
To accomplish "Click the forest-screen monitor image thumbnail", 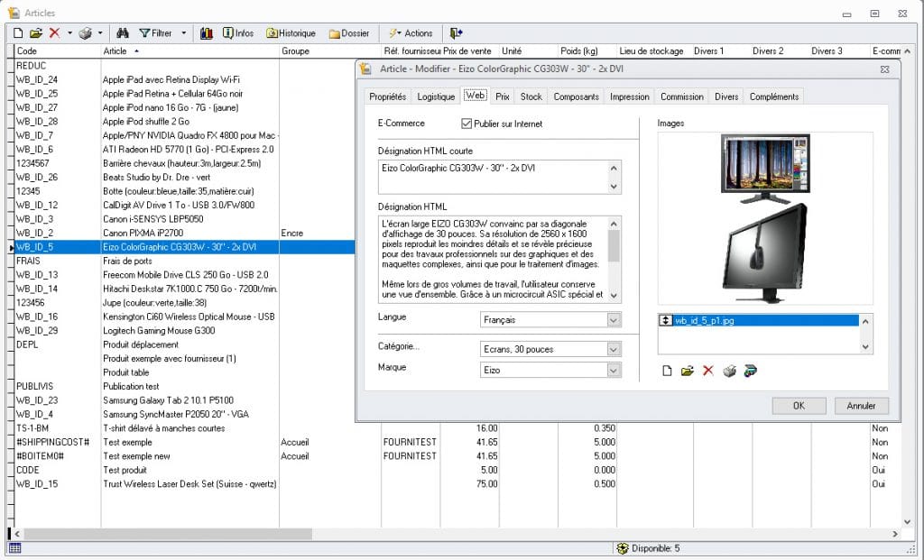I will [x=765, y=167].
